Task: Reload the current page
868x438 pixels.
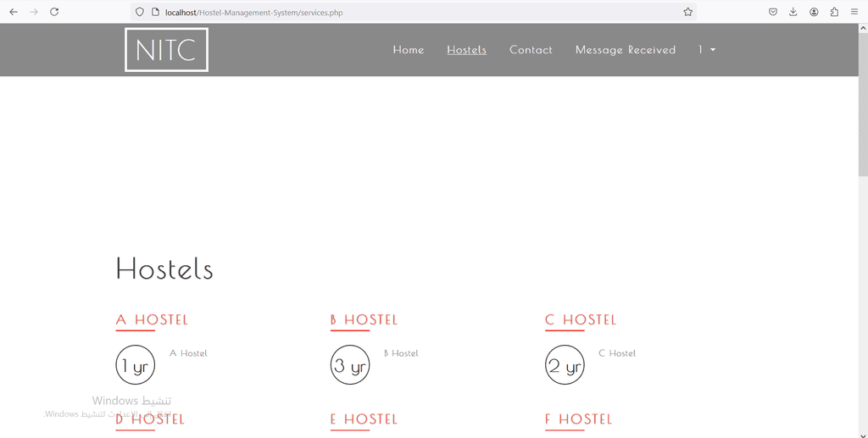Action: point(54,12)
